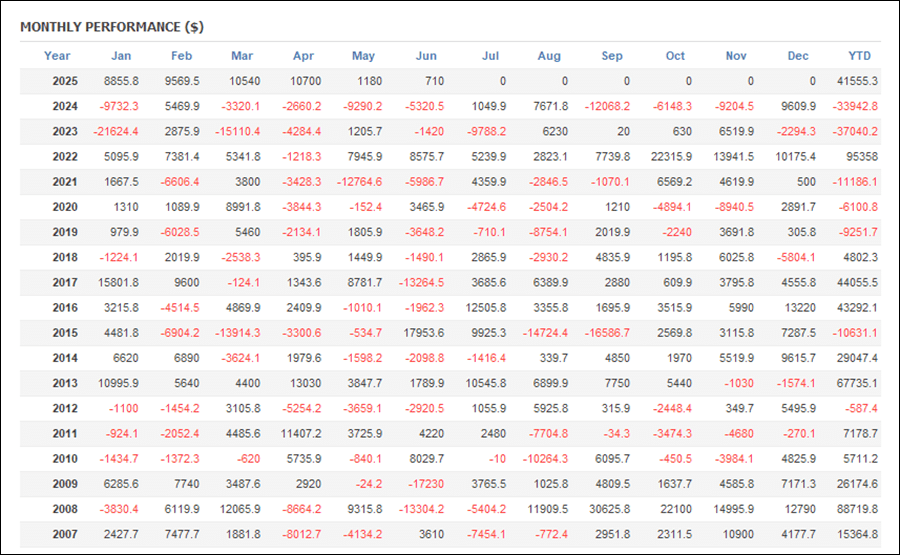Click 2014 December value 9615.7

(798, 358)
